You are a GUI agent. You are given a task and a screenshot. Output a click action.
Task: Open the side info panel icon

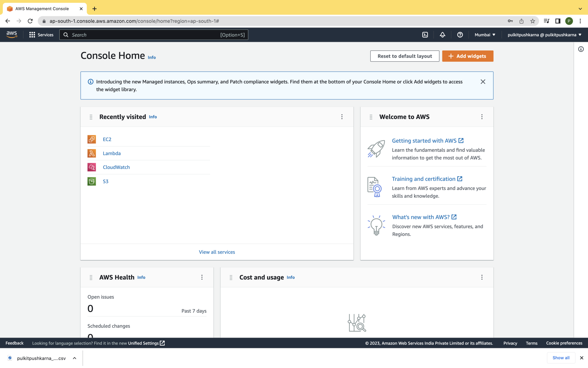pyautogui.click(x=581, y=49)
